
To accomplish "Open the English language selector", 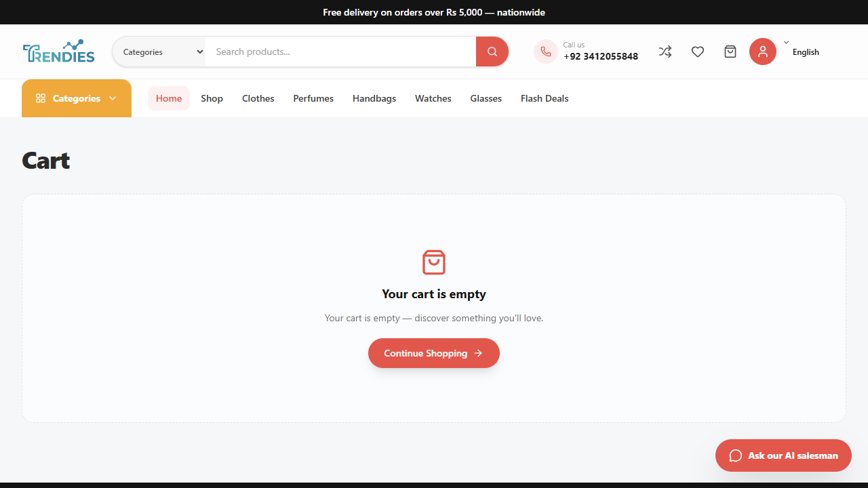I will click(x=806, y=52).
